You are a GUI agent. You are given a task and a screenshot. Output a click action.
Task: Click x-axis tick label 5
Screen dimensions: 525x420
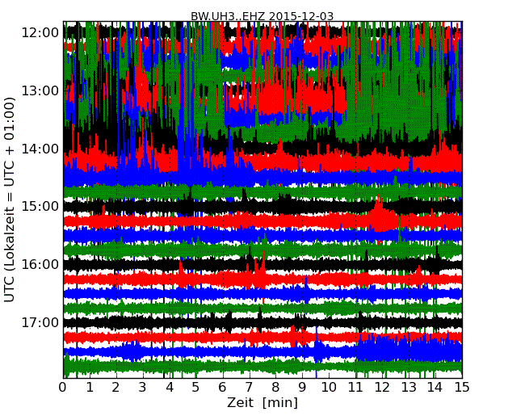click(196, 387)
